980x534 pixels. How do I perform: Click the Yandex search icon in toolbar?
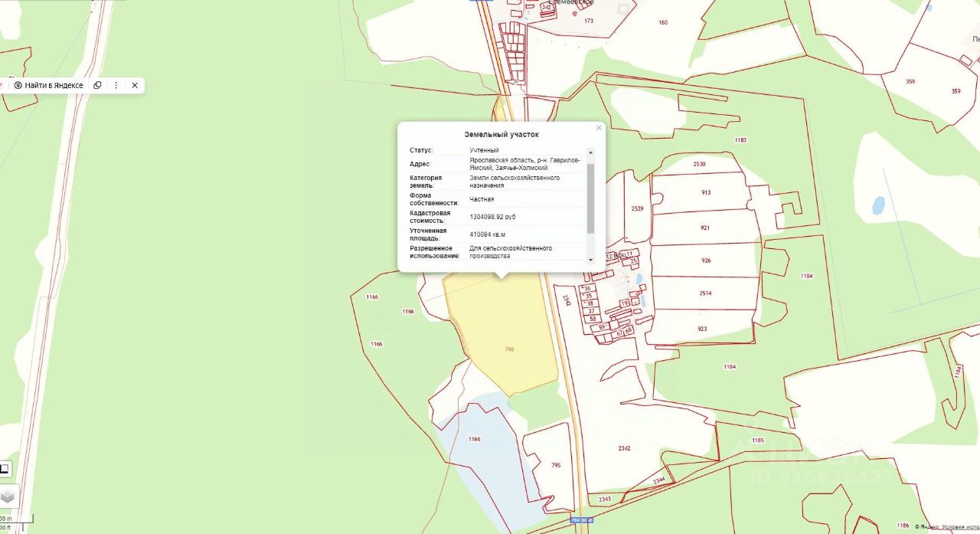click(18, 85)
